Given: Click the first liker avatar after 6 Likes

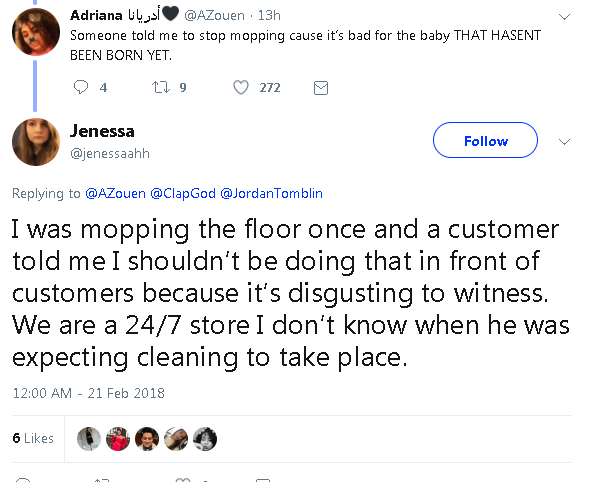Looking at the screenshot, I should [x=90, y=438].
